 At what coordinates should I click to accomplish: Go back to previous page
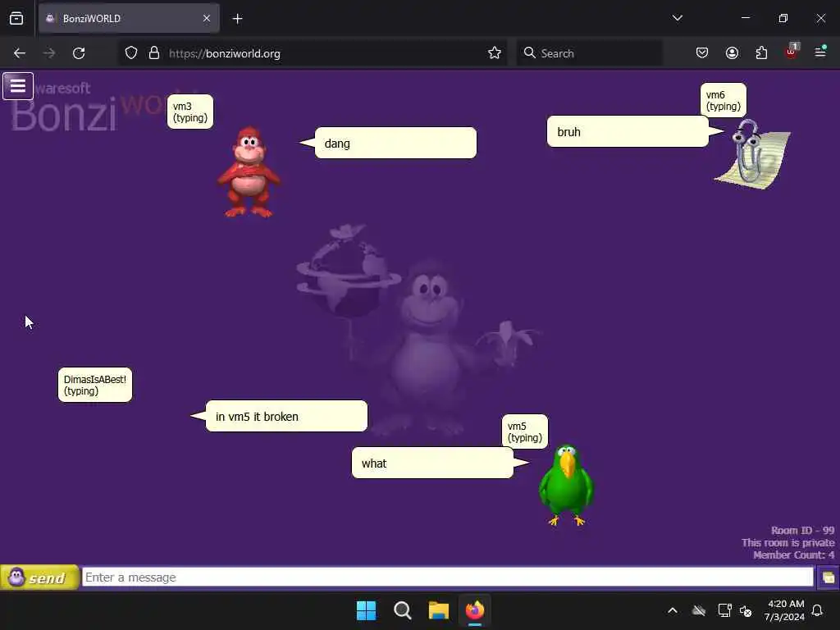click(x=20, y=53)
